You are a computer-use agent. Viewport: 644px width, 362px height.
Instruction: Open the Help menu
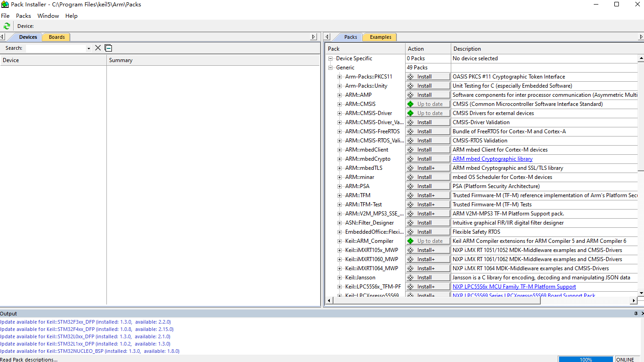tap(71, 16)
